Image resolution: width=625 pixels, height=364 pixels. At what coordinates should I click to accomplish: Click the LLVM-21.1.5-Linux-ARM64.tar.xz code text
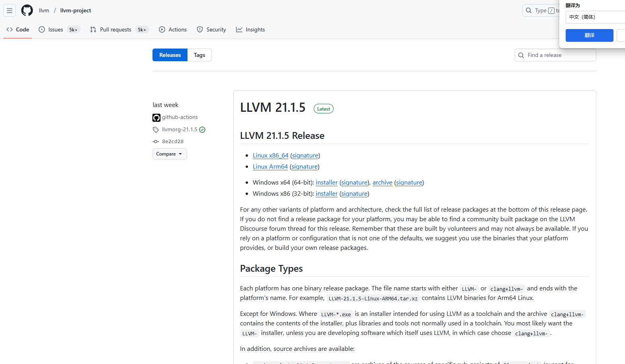373,298
